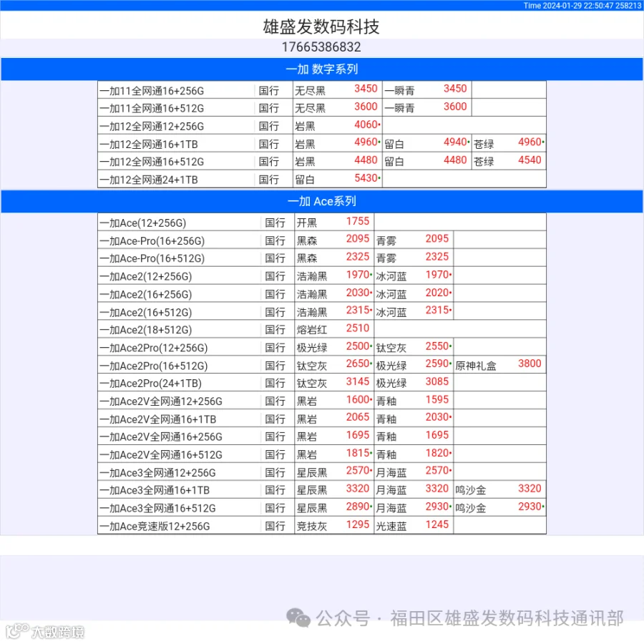Select row 一加Ace2Pro(12+256G)
The width and height of the screenshot is (644, 644).
tap(322, 347)
